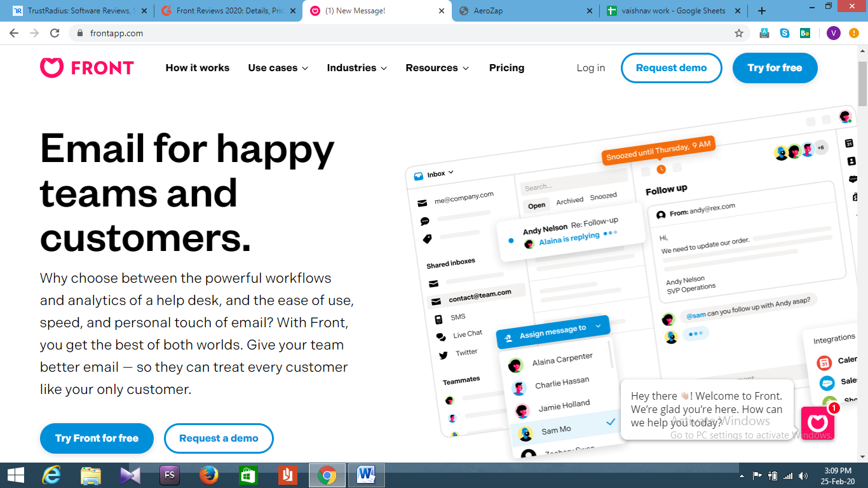Open File Explorer from taskbar
Image resolution: width=868 pixels, height=488 pixels.
coord(91,475)
